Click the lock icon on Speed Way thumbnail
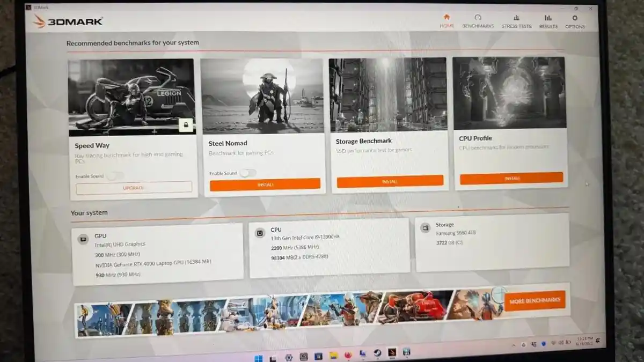This screenshot has height=362, width=644. click(x=186, y=125)
